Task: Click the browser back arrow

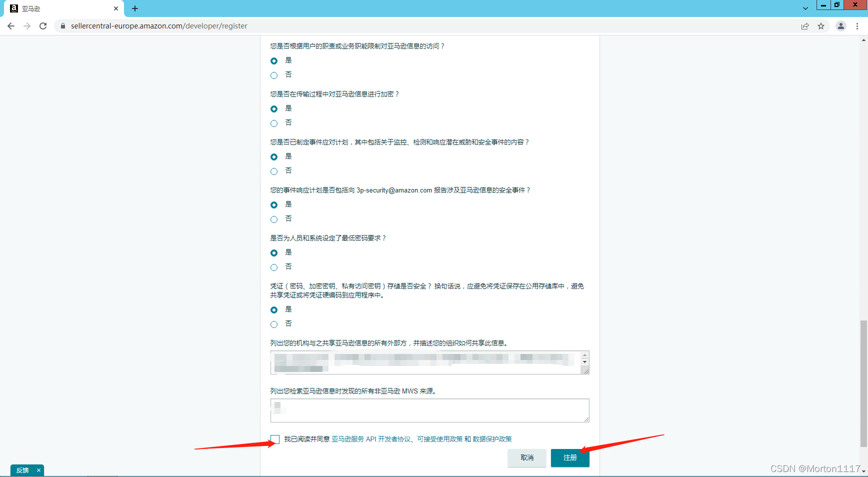Action: click(x=11, y=26)
